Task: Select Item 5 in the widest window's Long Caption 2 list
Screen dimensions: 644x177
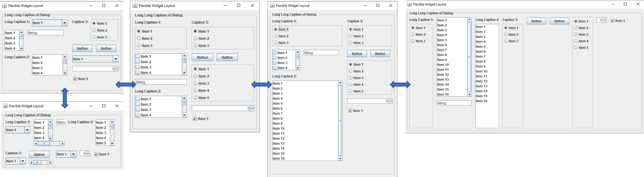Action: (487, 46)
